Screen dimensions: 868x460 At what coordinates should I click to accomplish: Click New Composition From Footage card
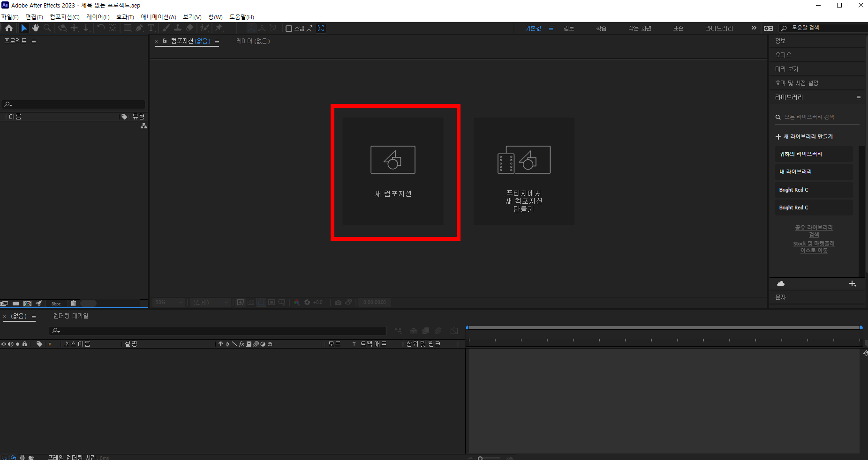point(524,171)
